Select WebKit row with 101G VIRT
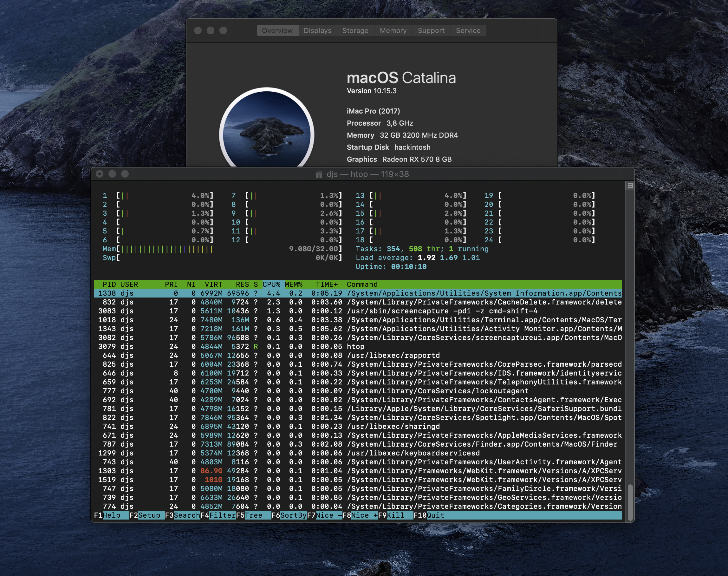Viewport: 728px width, 576px height. pos(358,480)
